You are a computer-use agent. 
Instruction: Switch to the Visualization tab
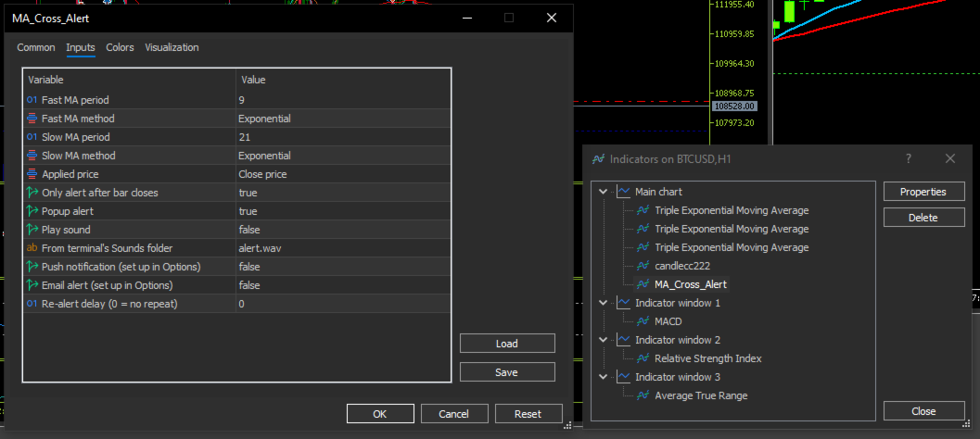click(172, 47)
